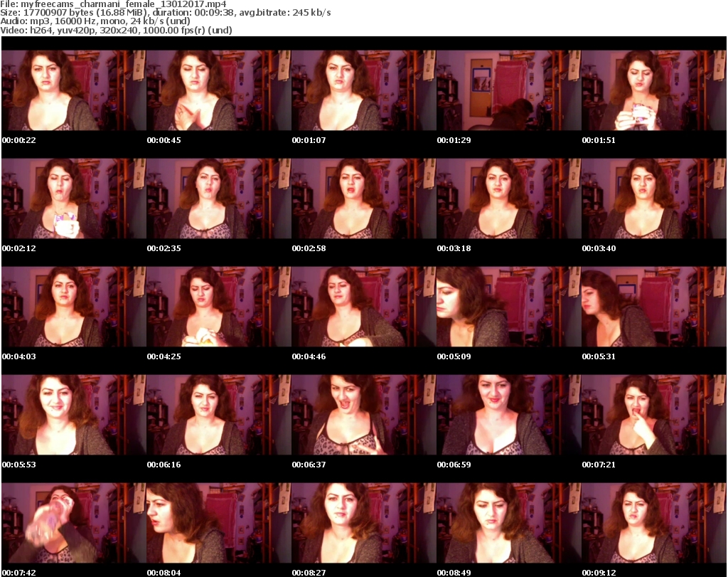Screen dimensions: 728x577
Task: Click the timestamp label 00:00:22
Action: [19, 140]
